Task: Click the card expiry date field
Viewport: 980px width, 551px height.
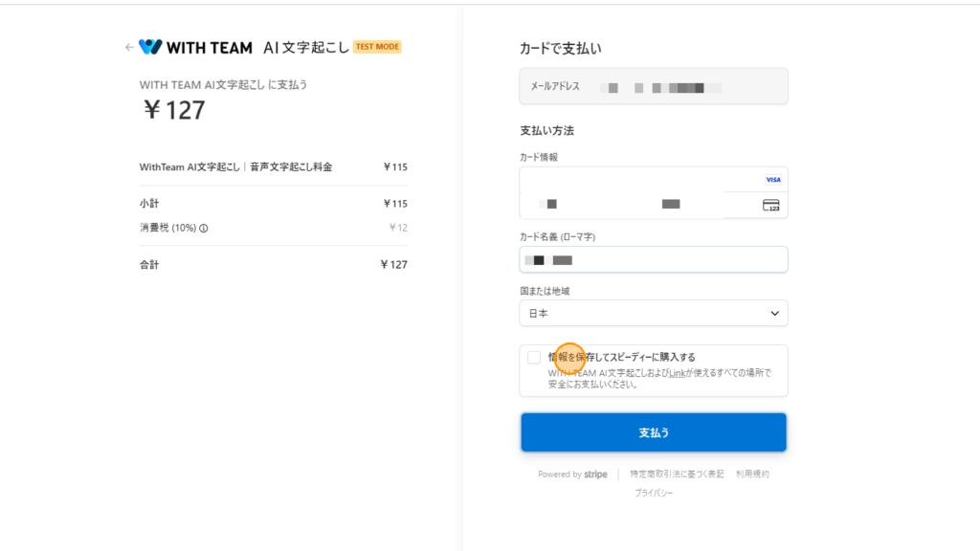Action: point(586,205)
